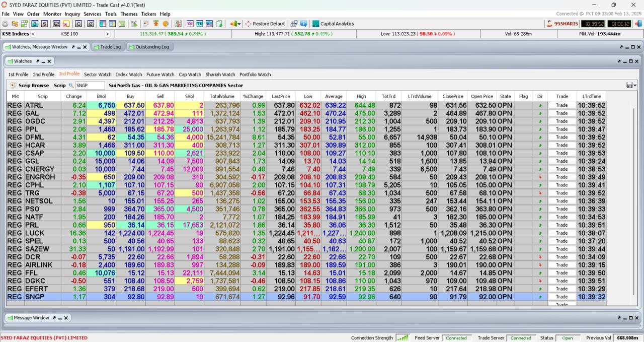The height and width of the screenshot is (342, 644).
Task: Click the Scrip Browse label button
Action: point(34,86)
